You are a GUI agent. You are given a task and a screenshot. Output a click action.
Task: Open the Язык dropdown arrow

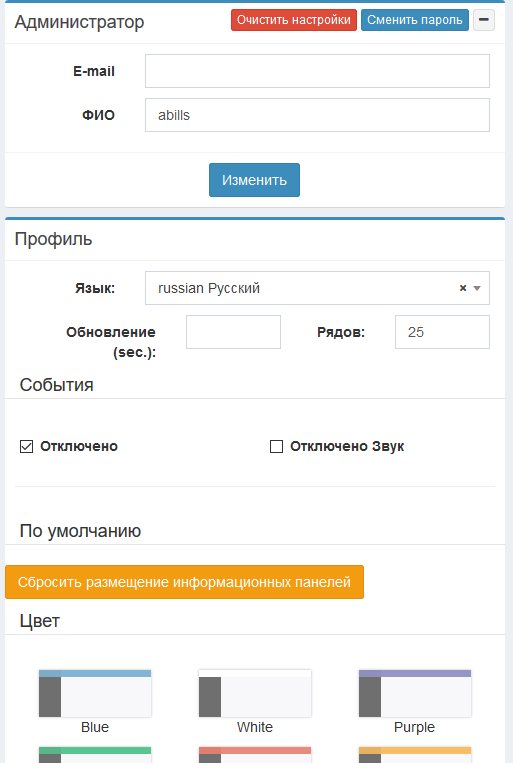[477, 288]
